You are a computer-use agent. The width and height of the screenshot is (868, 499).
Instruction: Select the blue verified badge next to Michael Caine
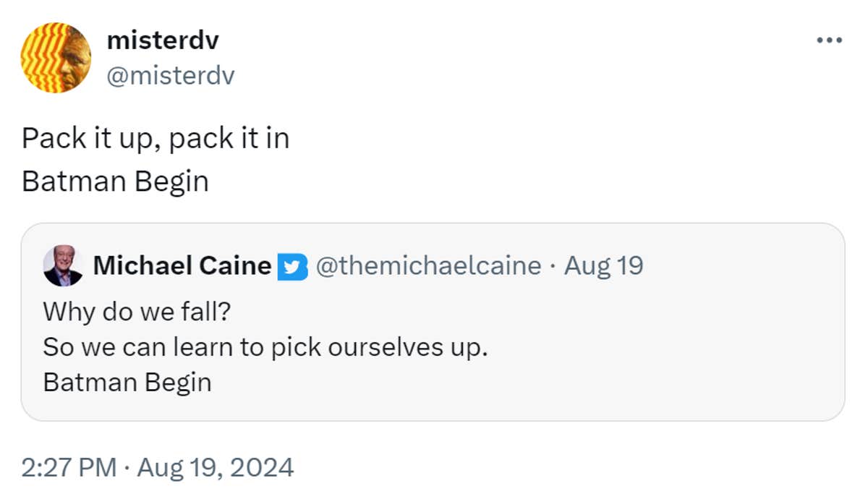292,265
